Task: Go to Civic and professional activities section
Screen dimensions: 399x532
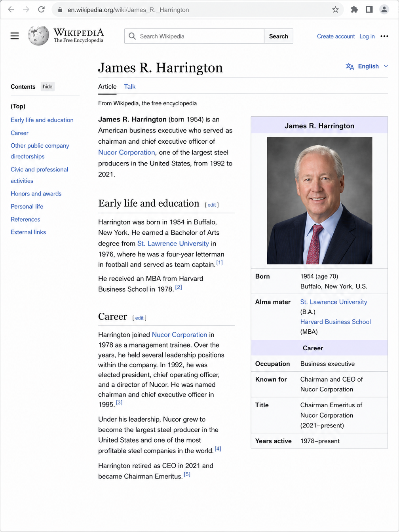Action: [39, 175]
